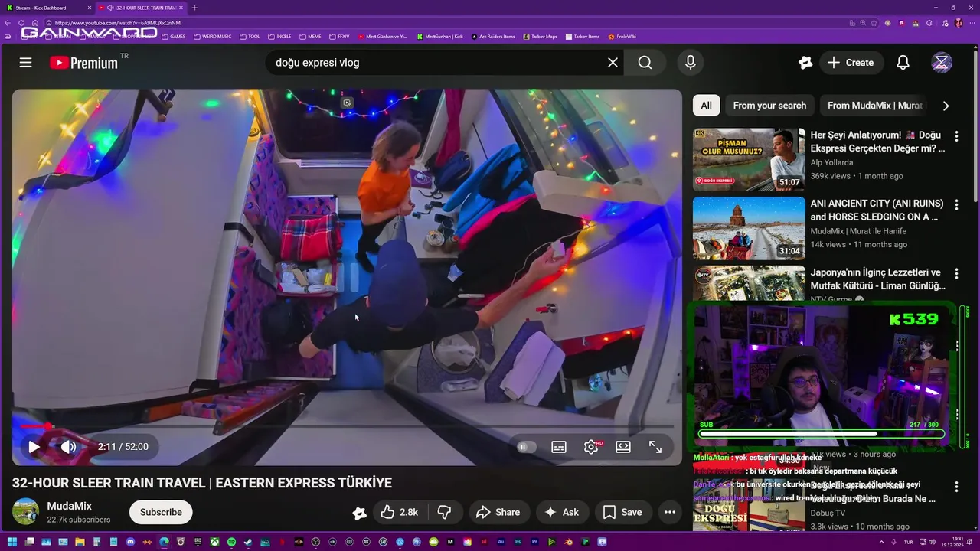Select the "From MudaMix" chip
Screen dimensions: 980x551
875,106
